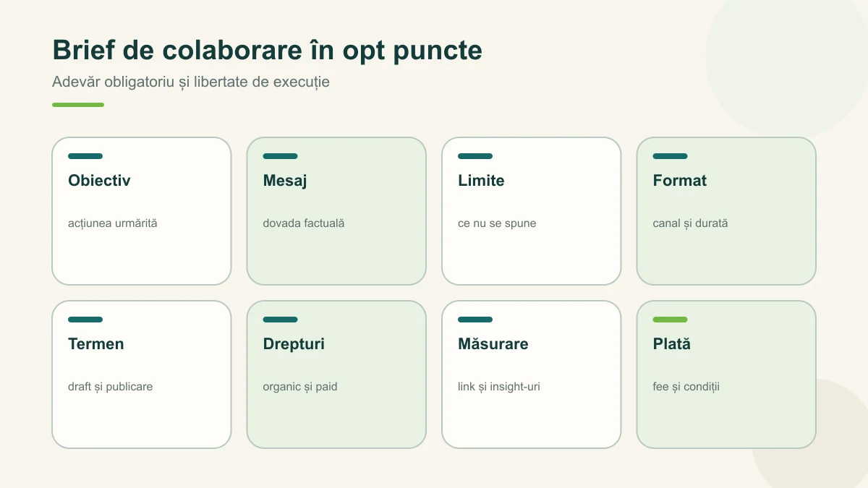
Task: Select the 'Mesaj' card heading
Action: tap(285, 181)
